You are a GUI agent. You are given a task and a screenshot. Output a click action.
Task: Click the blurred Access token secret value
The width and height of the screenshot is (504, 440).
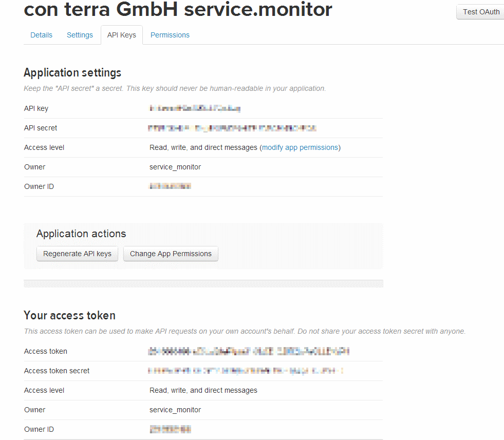(246, 371)
